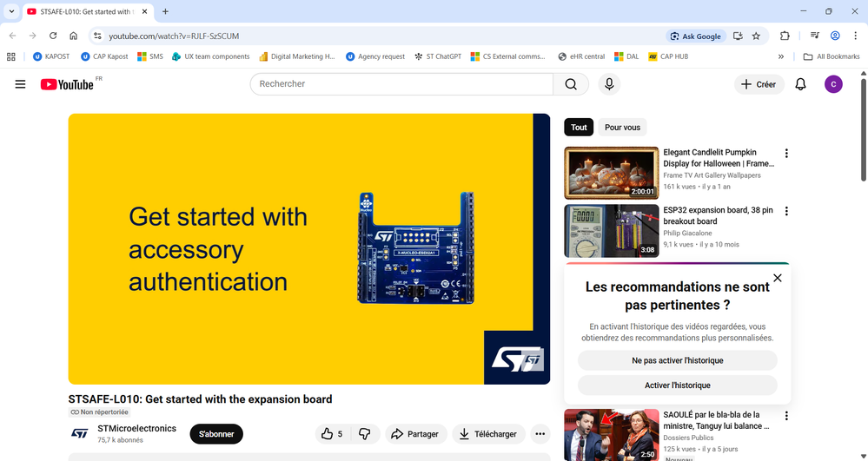Open Chrome extensions puzzle icon

[x=785, y=36]
